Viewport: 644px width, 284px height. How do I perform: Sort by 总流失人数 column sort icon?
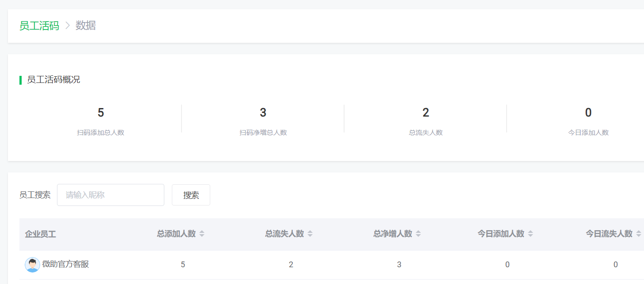310,234
